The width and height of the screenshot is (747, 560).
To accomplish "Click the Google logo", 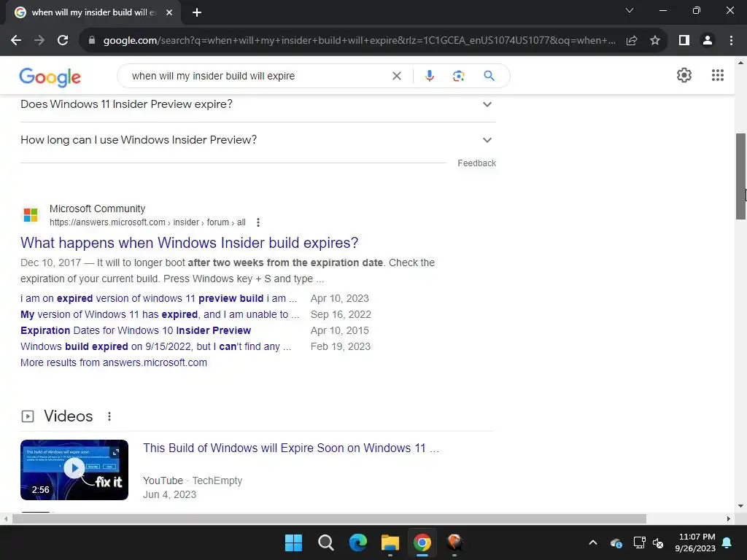I will coord(50,77).
